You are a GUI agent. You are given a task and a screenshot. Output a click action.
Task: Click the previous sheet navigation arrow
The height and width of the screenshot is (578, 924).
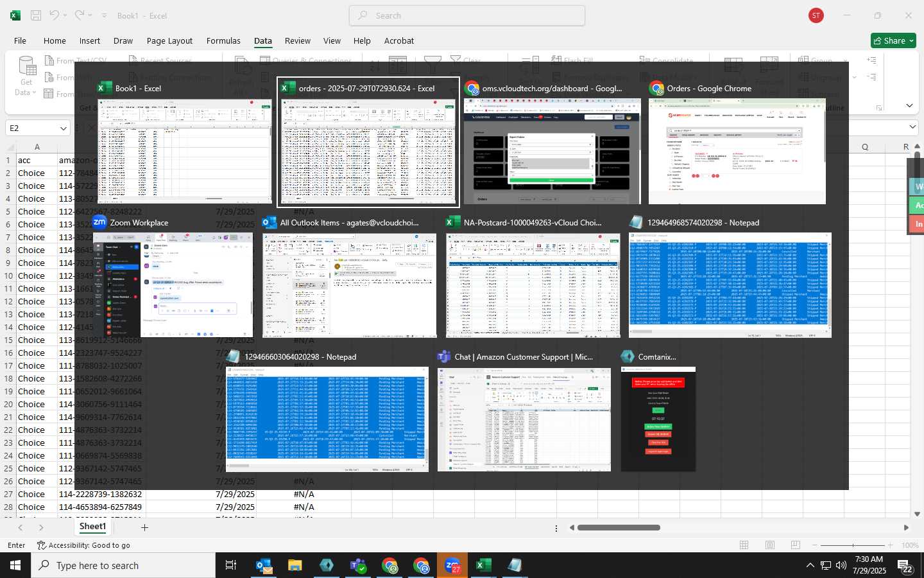tap(21, 528)
